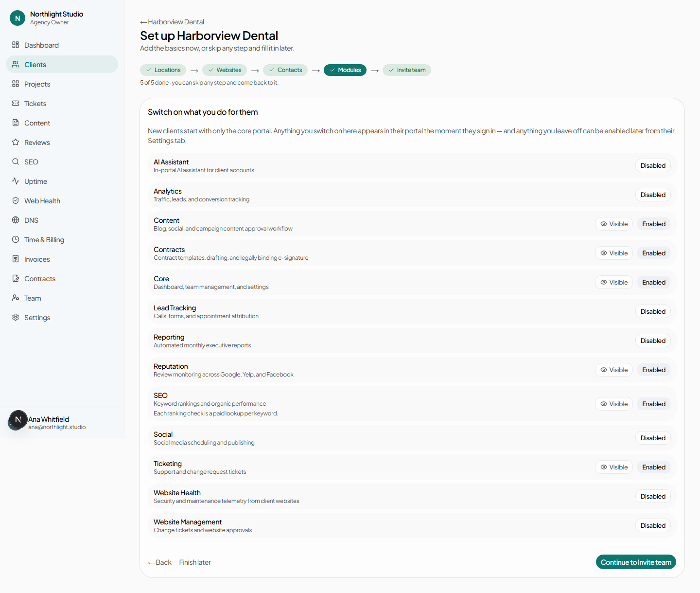Open Dashboard from the sidebar
This screenshot has width=700, height=593.
click(62, 45)
